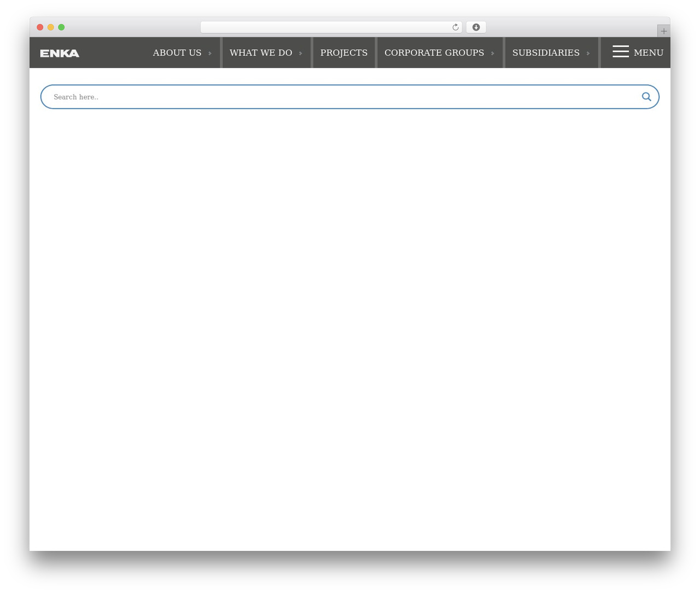The height and width of the screenshot is (593, 700).
Task: Add a new browser tab
Action: pyautogui.click(x=664, y=31)
